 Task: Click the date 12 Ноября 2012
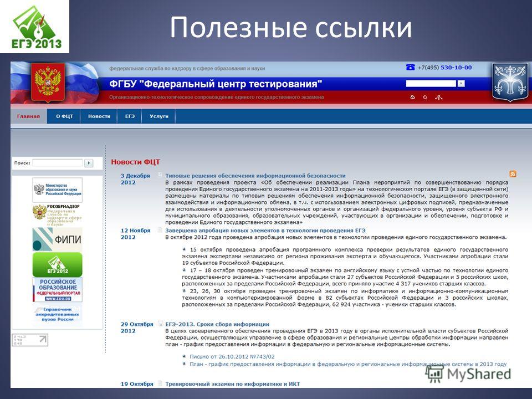(x=135, y=234)
